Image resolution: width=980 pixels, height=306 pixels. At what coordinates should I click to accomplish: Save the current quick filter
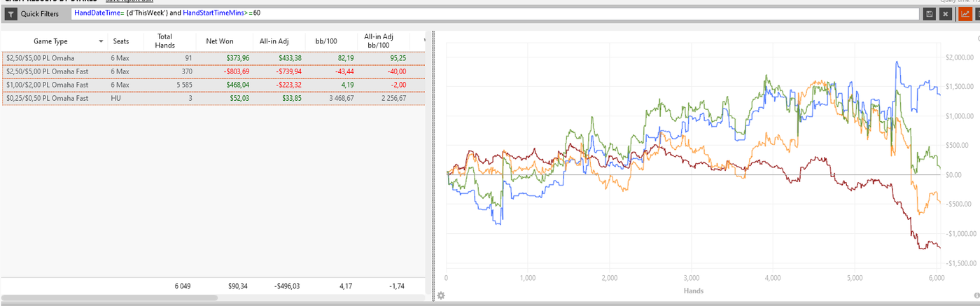tap(929, 13)
